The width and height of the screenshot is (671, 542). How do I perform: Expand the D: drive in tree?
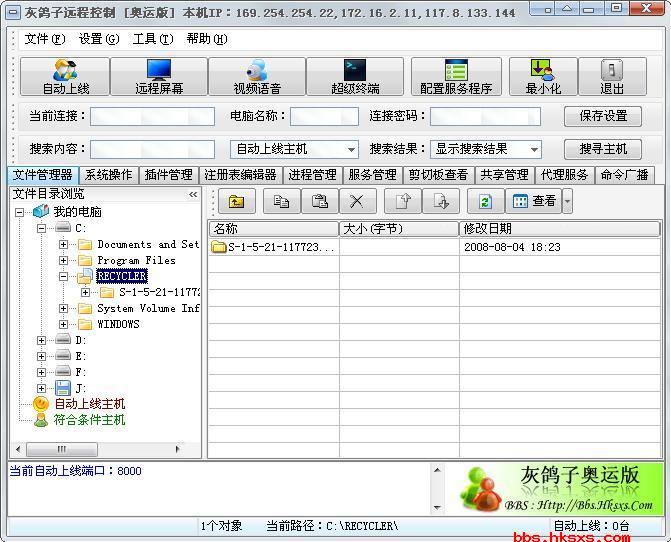point(41,340)
